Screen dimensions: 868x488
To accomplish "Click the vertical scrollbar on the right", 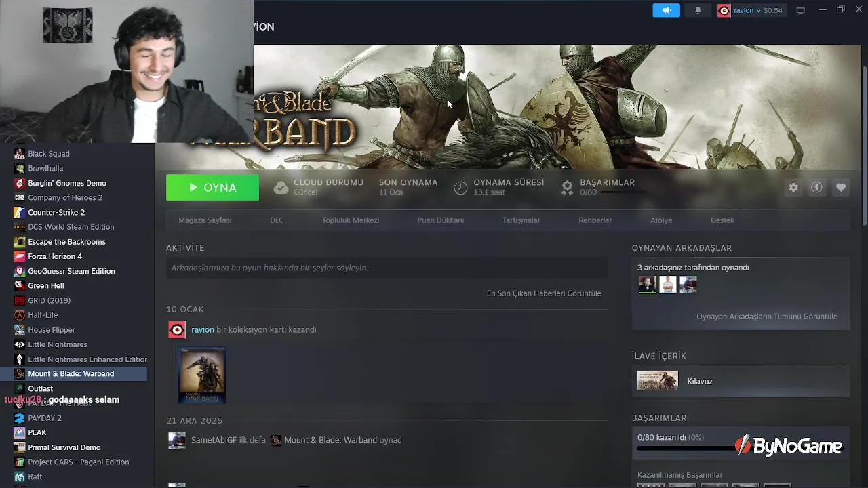I will pos(864,146).
